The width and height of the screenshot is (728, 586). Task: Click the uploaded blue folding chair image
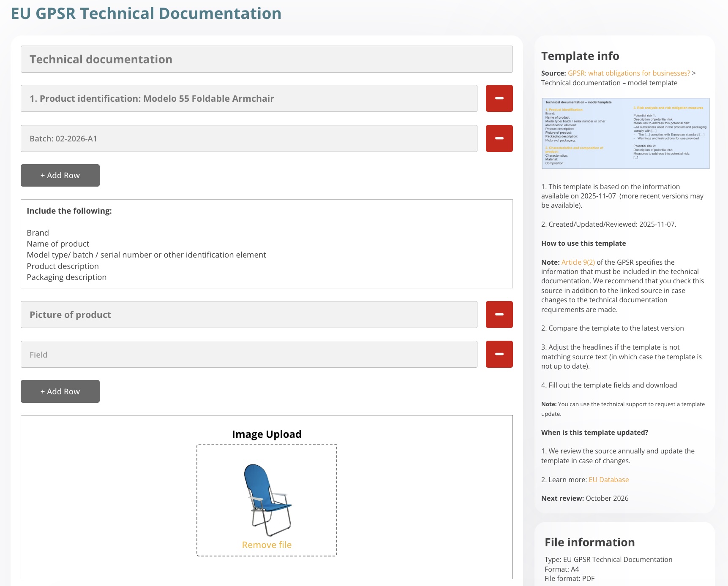click(267, 500)
